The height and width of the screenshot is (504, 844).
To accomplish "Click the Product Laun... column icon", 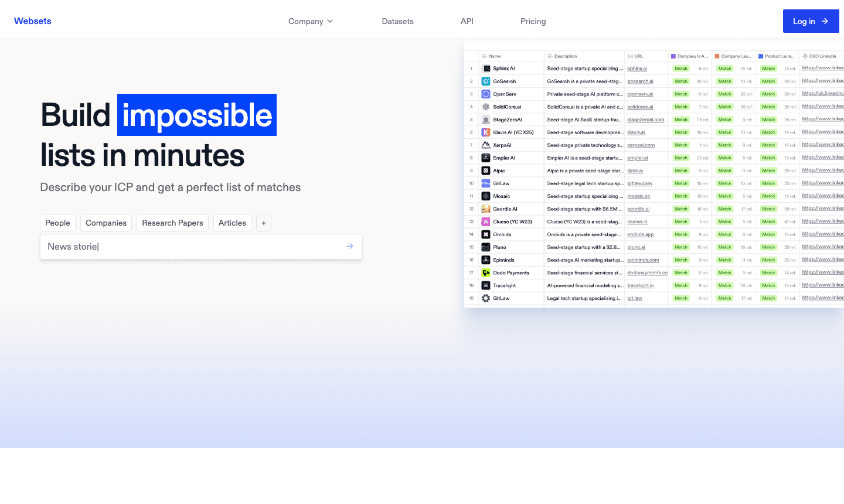I will [x=761, y=56].
